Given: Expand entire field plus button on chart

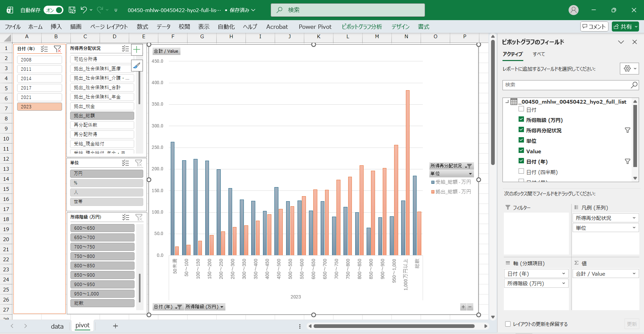Looking at the screenshot, I should click(x=463, y=307).
